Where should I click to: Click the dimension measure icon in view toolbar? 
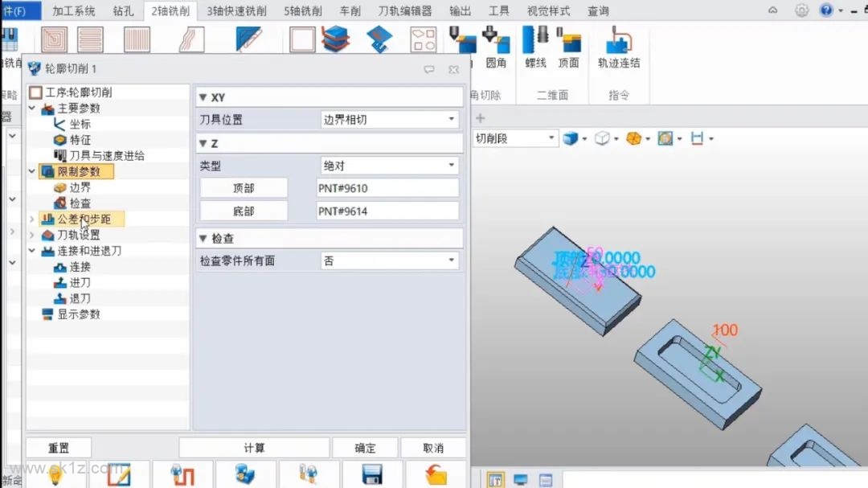tap(697, 138)
